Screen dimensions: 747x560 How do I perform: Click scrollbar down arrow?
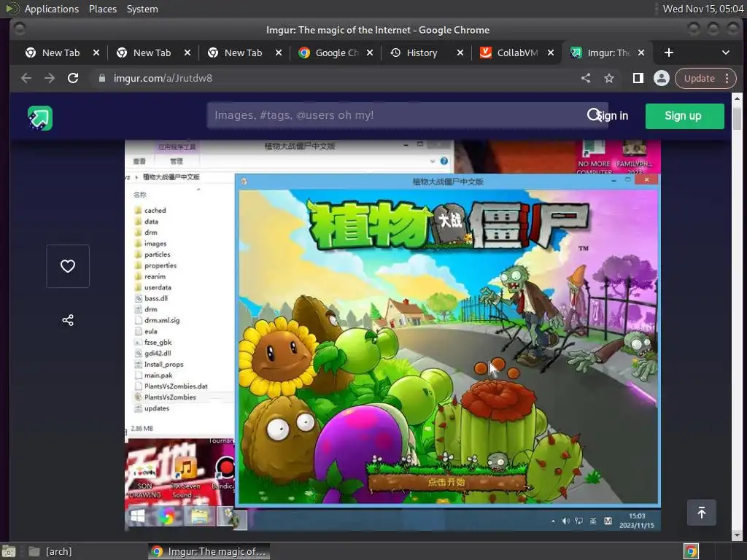[737, 534]
